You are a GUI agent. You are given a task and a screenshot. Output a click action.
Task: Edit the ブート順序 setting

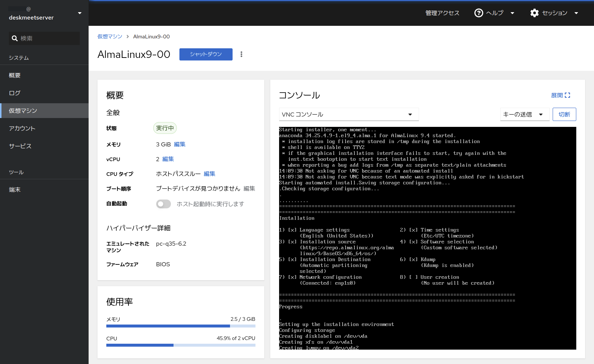[249, 188]
